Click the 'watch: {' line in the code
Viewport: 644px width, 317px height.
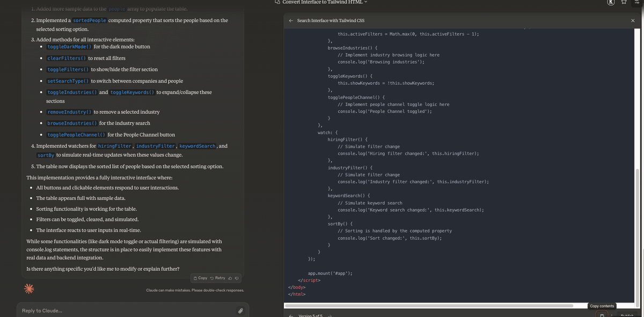pyautogui.click(x=327, y=132)
